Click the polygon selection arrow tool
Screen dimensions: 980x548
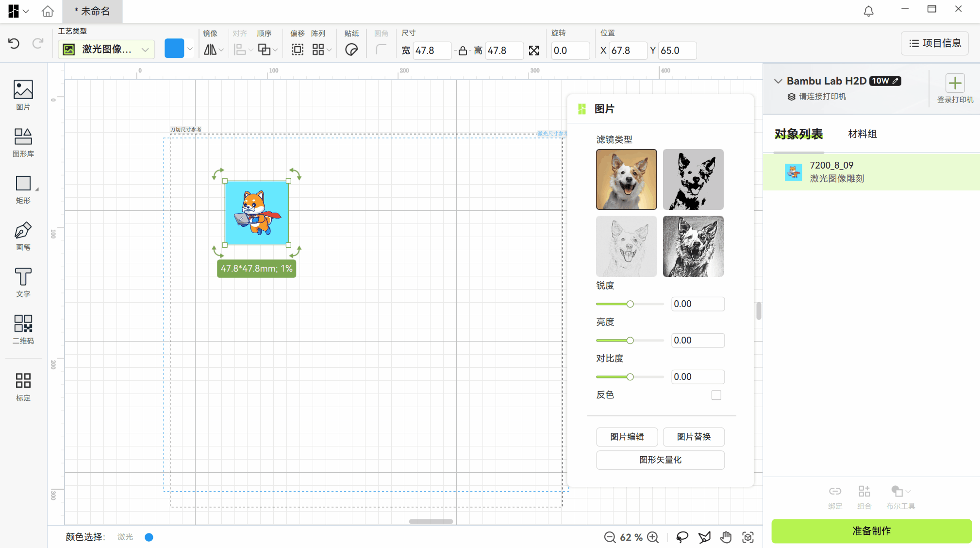click(x=704, y=537)
